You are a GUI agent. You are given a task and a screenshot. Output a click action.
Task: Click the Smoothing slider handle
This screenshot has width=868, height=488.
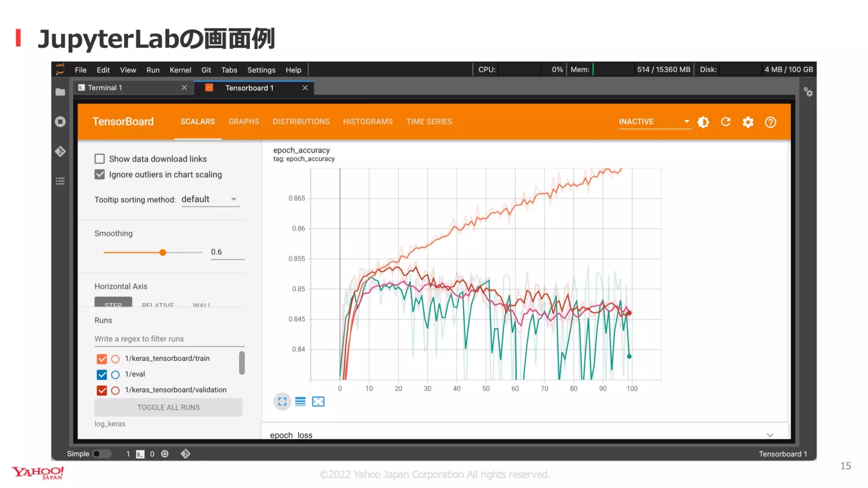[163, 252]
